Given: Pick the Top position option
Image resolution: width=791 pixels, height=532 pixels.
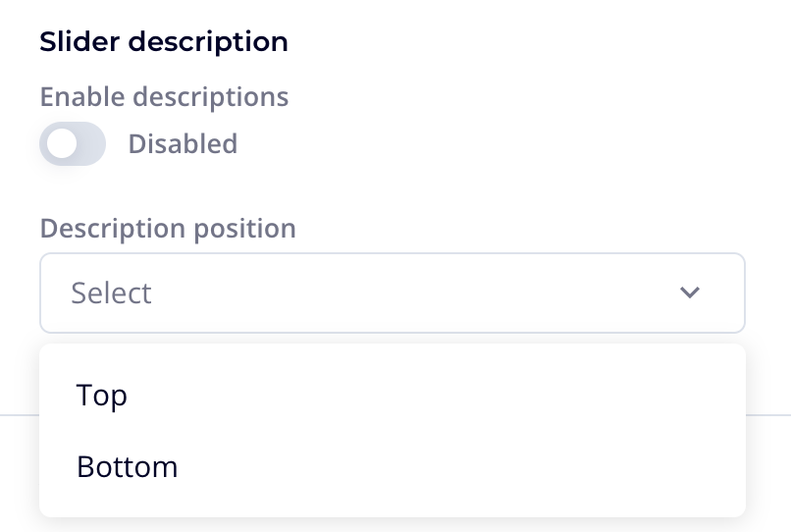Looking at the screenshot, I should pyautogui.click(x=102, y=396).
